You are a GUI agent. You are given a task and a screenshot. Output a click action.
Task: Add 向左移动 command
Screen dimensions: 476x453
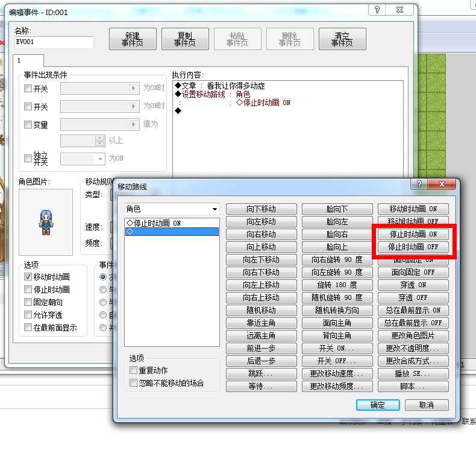[x=261, y=221]
